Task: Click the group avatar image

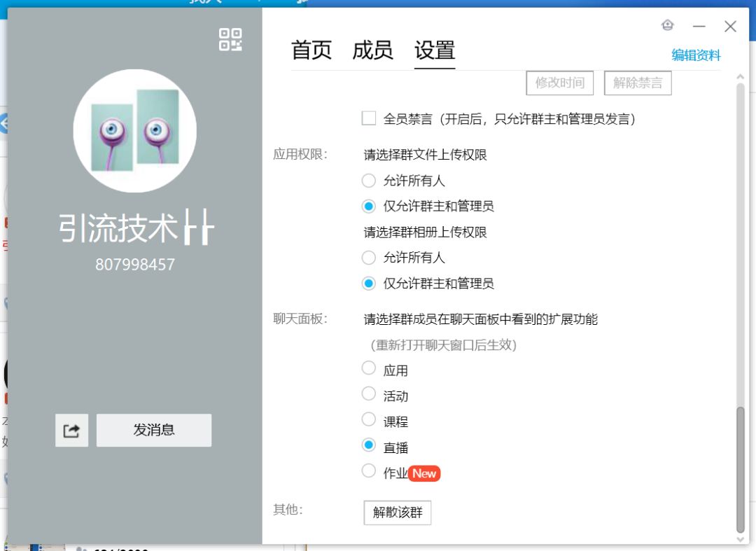Action: point(135,131)
